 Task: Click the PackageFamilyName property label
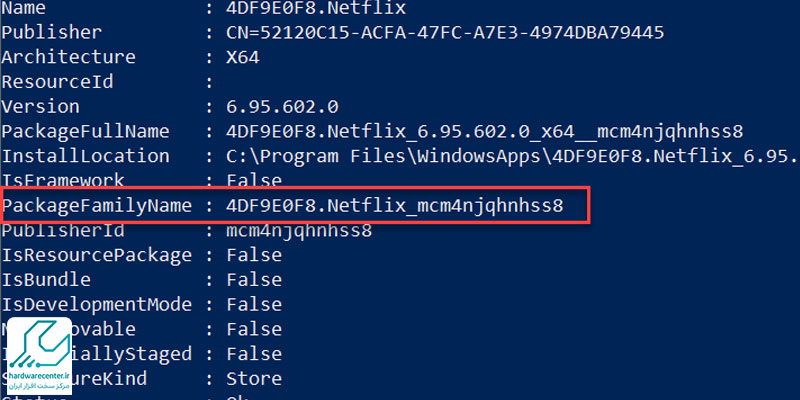click(96, 206)
